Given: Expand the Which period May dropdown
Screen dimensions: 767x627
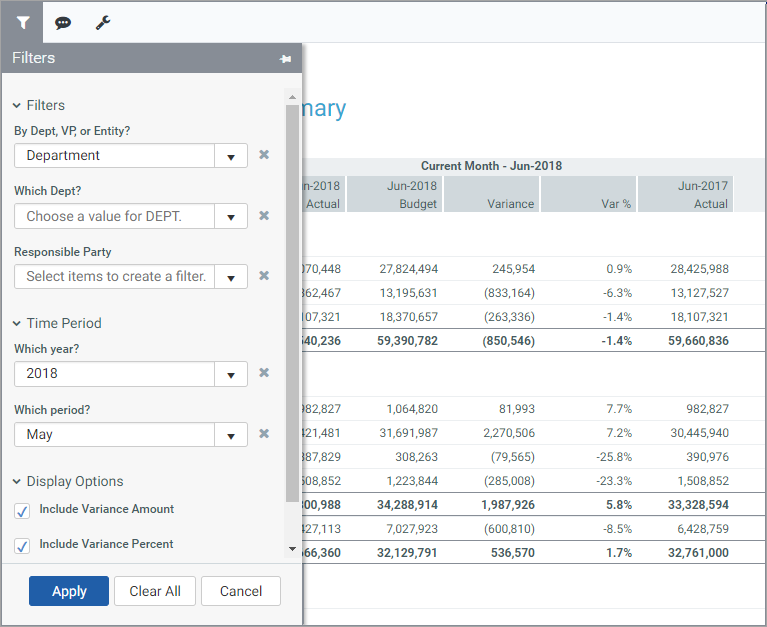Looking at the screenshot, I should (231, 435).
